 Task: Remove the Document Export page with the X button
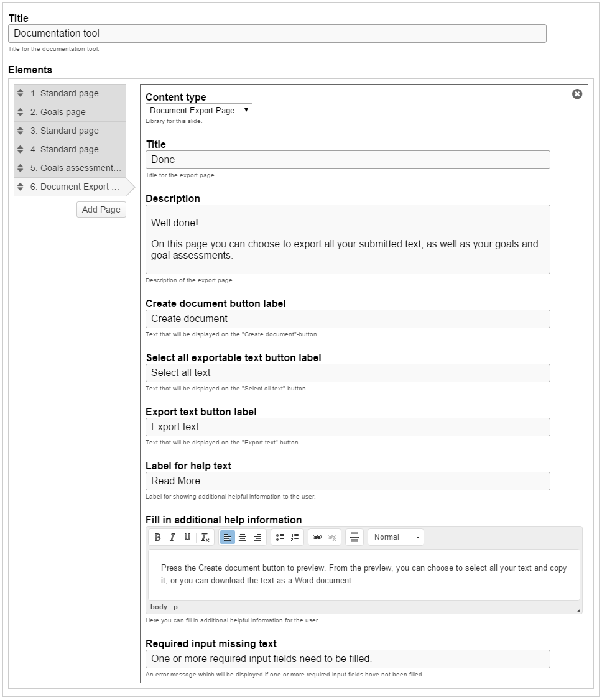point(577,93)
